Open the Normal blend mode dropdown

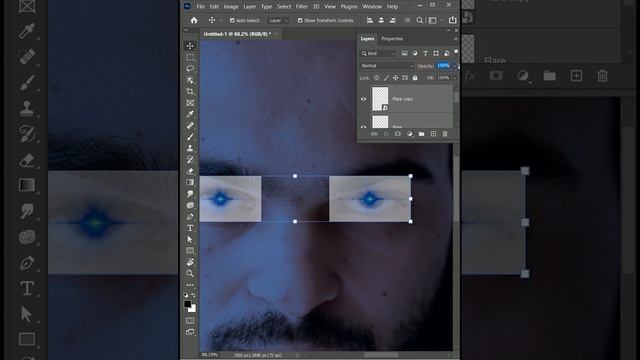tap(387, 66)
